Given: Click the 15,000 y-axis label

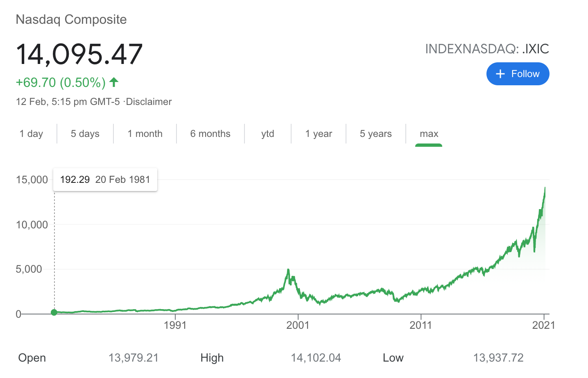Looking at the screenshot, I should click(x=32, y=180).
